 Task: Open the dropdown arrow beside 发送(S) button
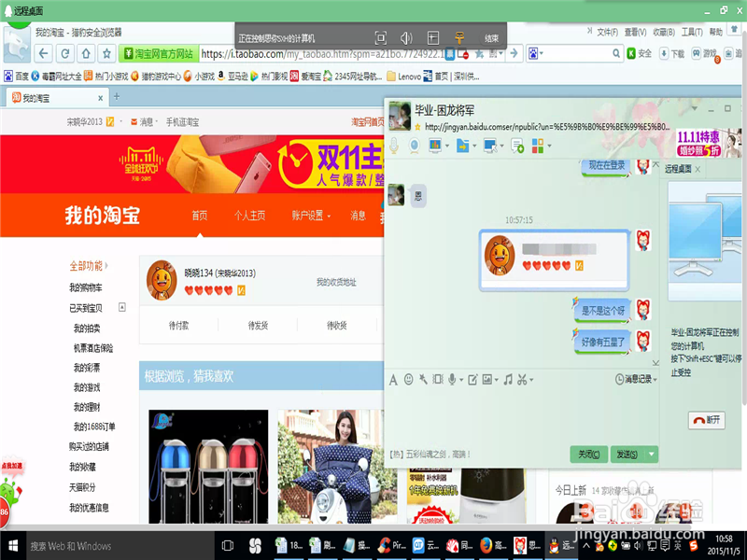click(654, 453)
